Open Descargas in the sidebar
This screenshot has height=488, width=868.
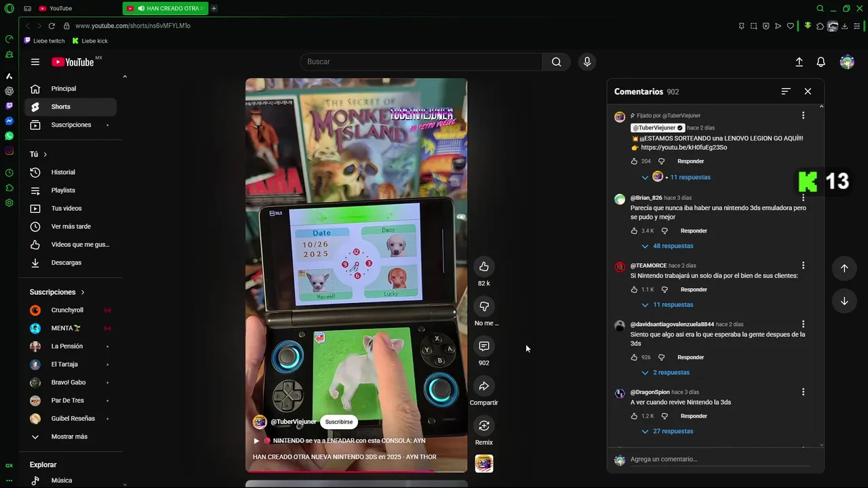pyautogui.click(x=71, y=262)
